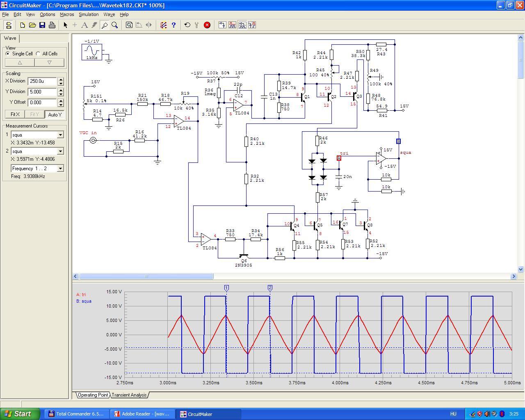Open the Simulation menu
The width and height of the screenshot is (525, 420).
[89, 14]
